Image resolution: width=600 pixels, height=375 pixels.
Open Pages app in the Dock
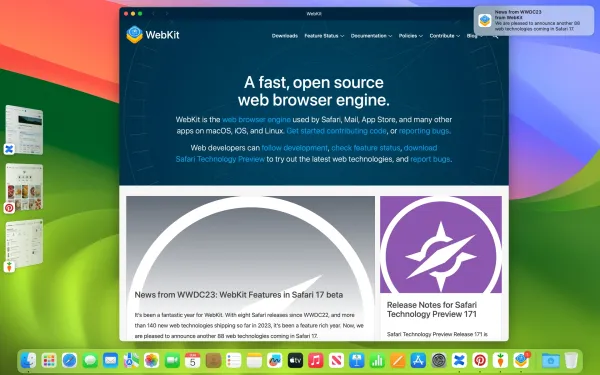(398, 360)
